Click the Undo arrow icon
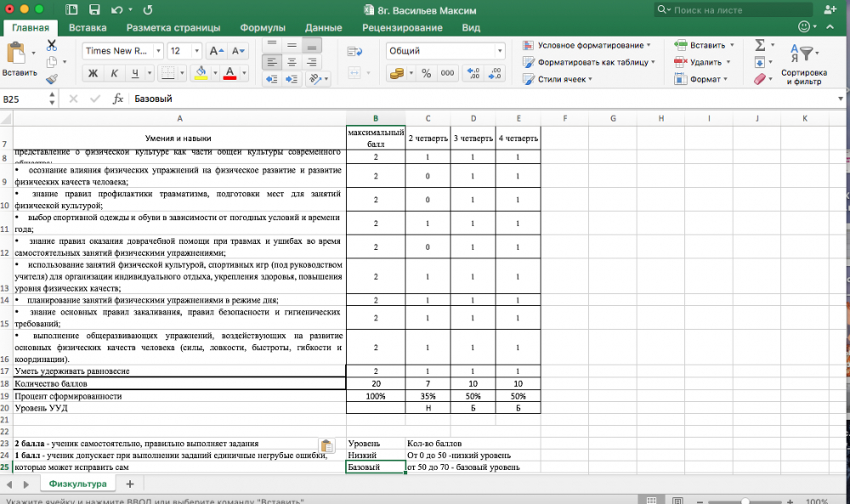 pyautogui.click(x=116, y=9)
